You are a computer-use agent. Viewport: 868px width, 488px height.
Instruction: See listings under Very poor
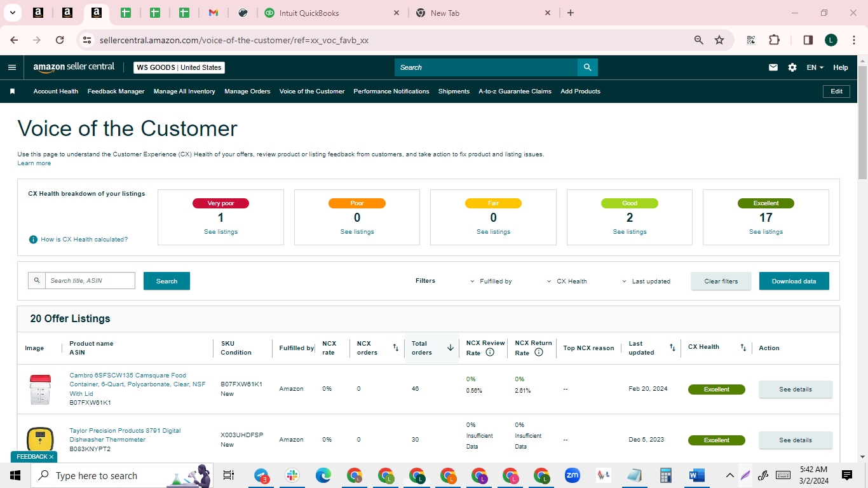pos(220,232)
